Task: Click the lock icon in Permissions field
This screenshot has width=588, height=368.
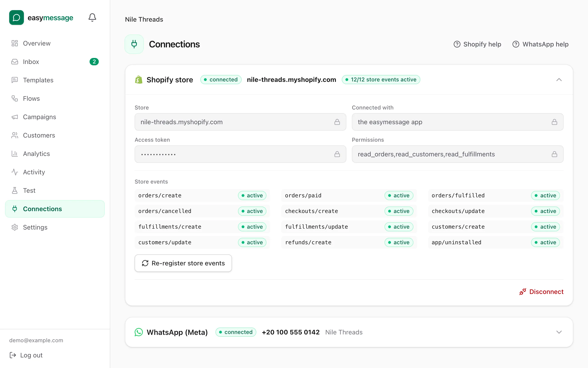Action: coord(554,154)
